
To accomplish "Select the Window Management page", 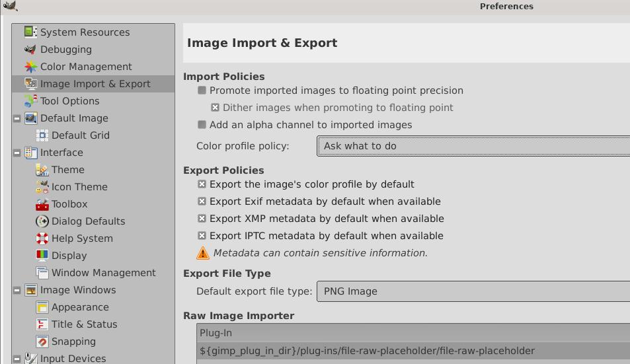I will (x=103, y=273).
